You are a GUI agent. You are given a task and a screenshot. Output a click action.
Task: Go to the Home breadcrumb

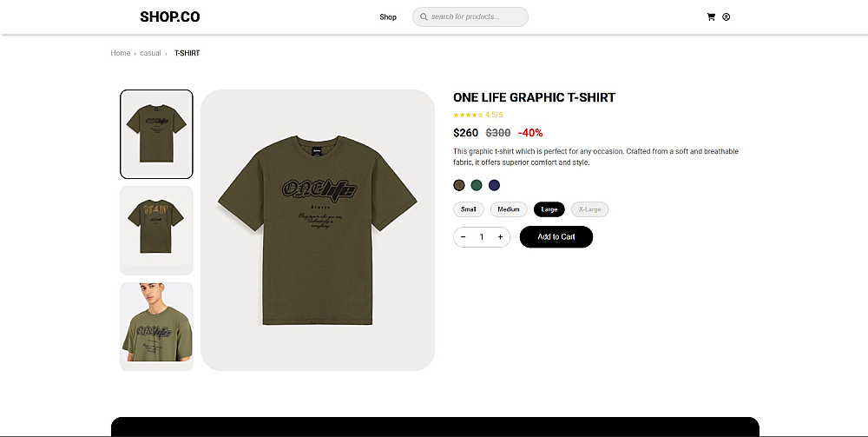click(120, 53)
